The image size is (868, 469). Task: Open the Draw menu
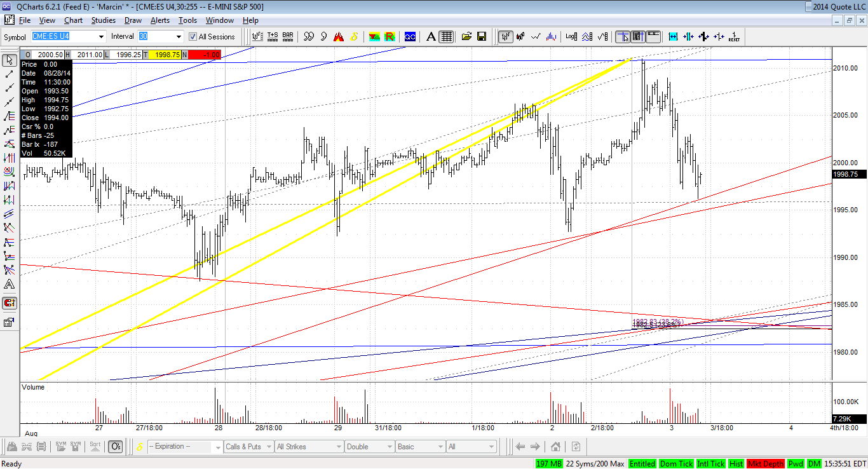tap(133, 20)
